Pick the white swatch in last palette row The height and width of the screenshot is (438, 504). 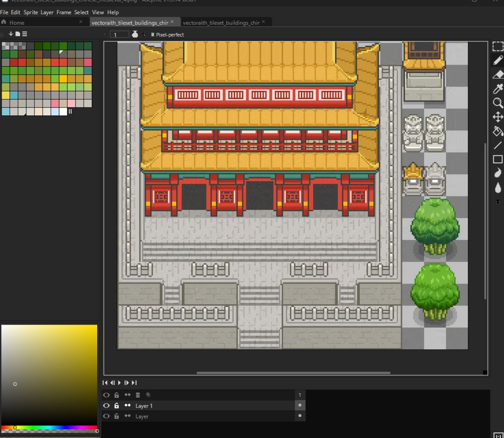[63, 111]
